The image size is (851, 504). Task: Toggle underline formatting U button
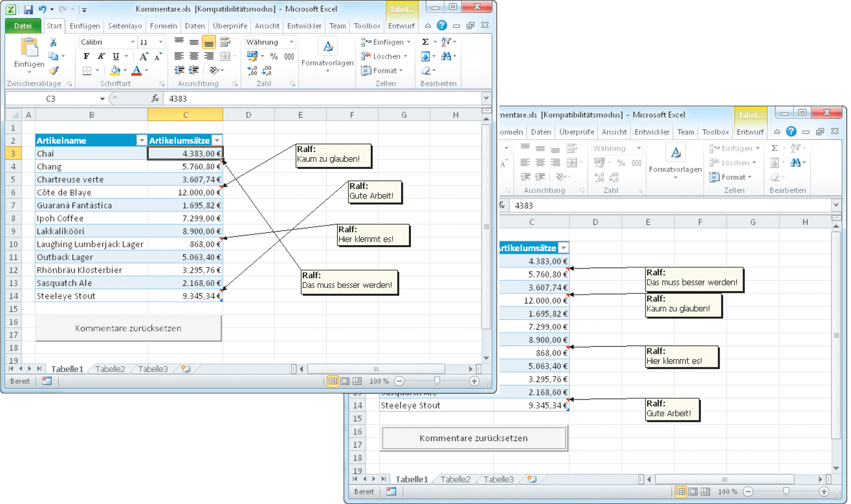[116, 56]
